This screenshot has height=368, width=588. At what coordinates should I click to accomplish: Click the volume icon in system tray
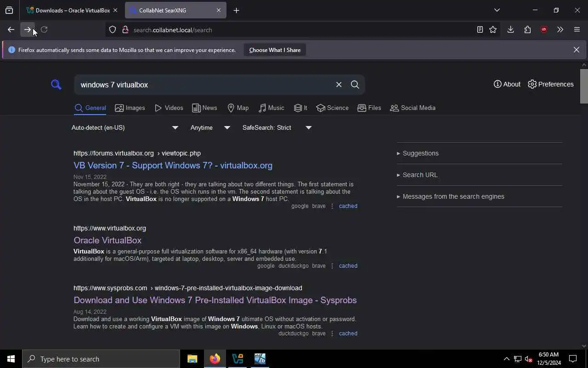pos(528,359)
